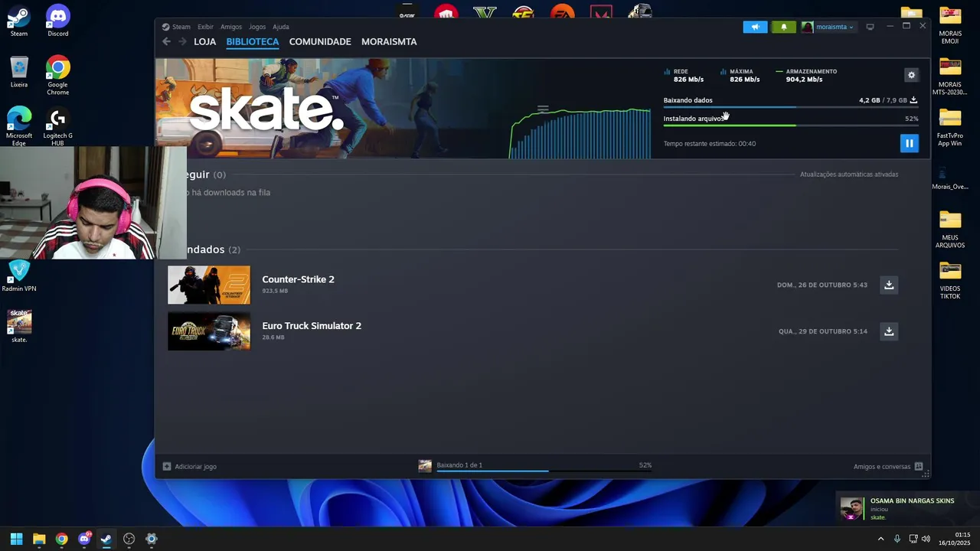
Task: Click the download speed graph
Action: [x=580, y=132]
